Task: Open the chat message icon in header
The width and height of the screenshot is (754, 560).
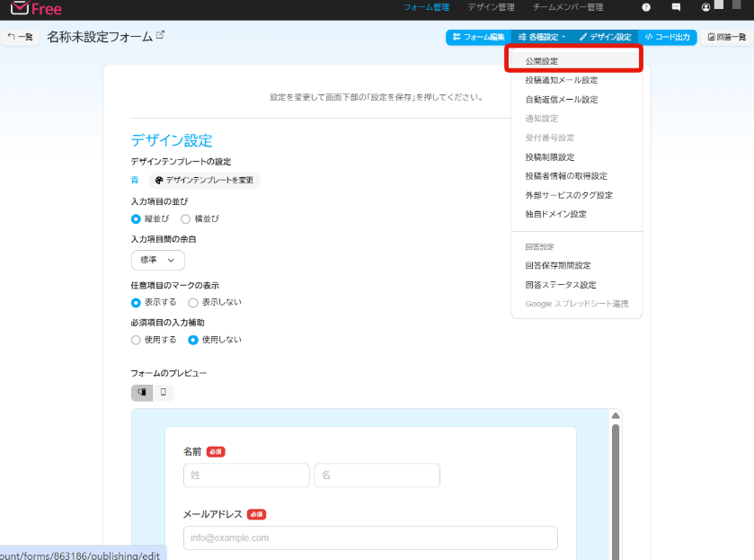Action: coord(676,7)
